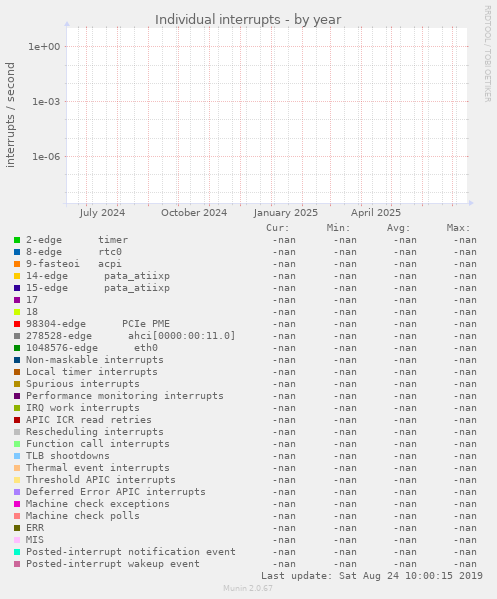Click the January 2025 x-axis label
The width and height of the screenshot is (497, 599).
(285, 213)
